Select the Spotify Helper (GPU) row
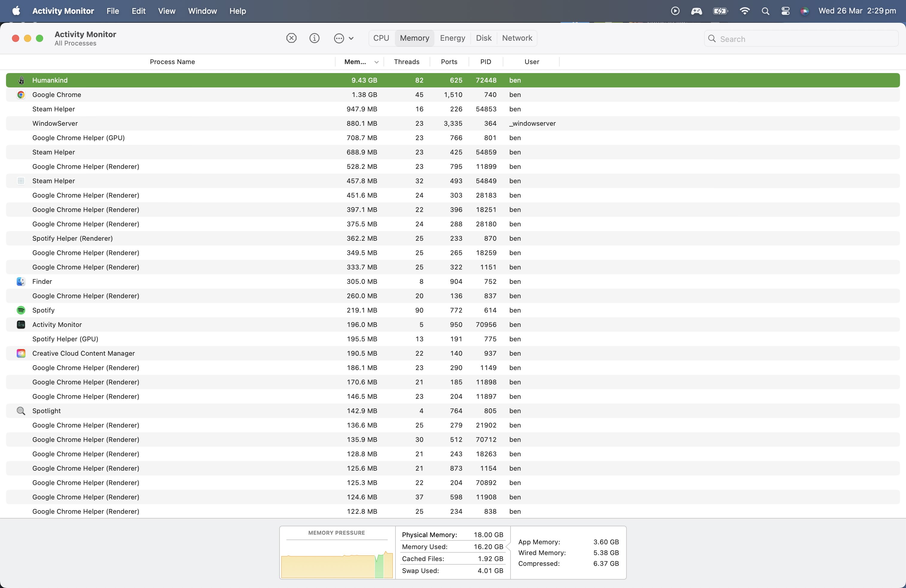Screen dimensions: 906x588 click(453, 339)
